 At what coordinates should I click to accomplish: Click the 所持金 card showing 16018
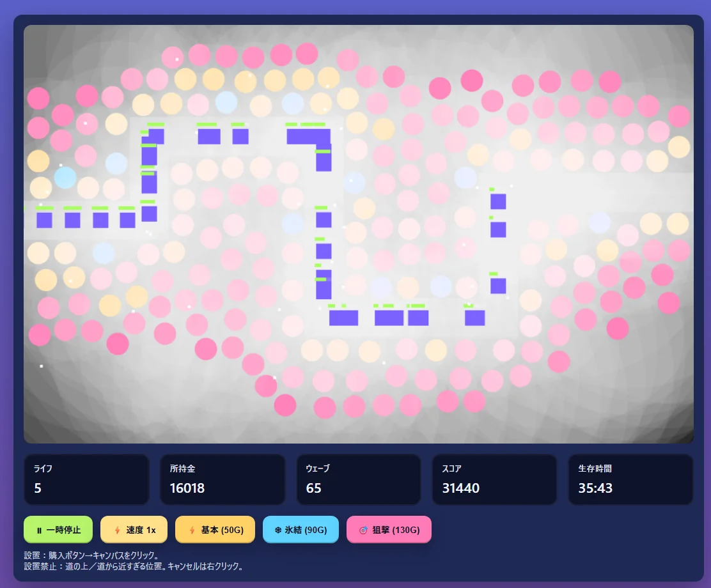223,479
